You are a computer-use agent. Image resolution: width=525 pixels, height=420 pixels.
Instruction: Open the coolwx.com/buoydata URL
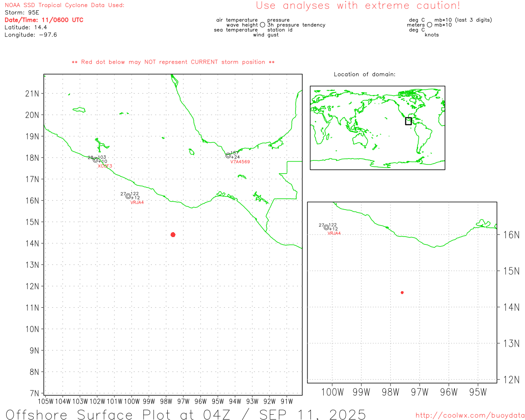470,415
